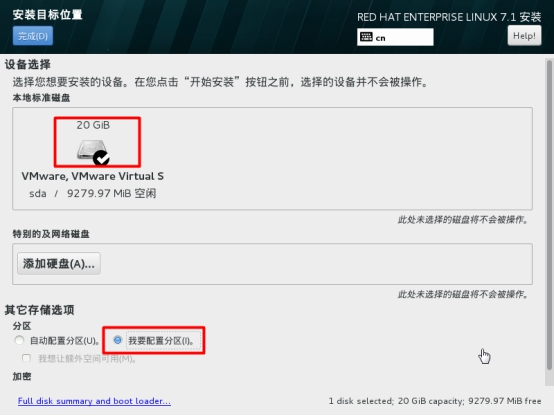Image resolution: width=554 pixels, height=416 pixels.
Task: Click the vertical scrollbar on the right
Action: [x=549, y=215]
